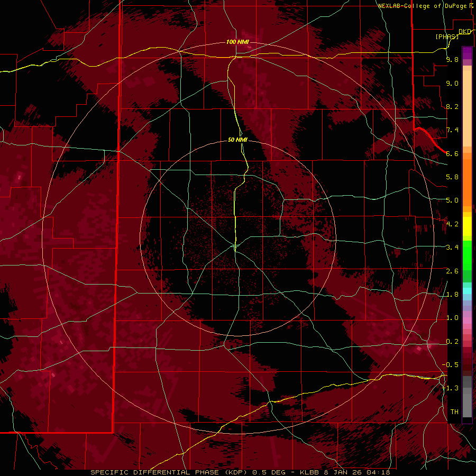The image size is (476, 476).
Task: Click the "100 NMI" range ring label
Action: (x=237, y=42)
